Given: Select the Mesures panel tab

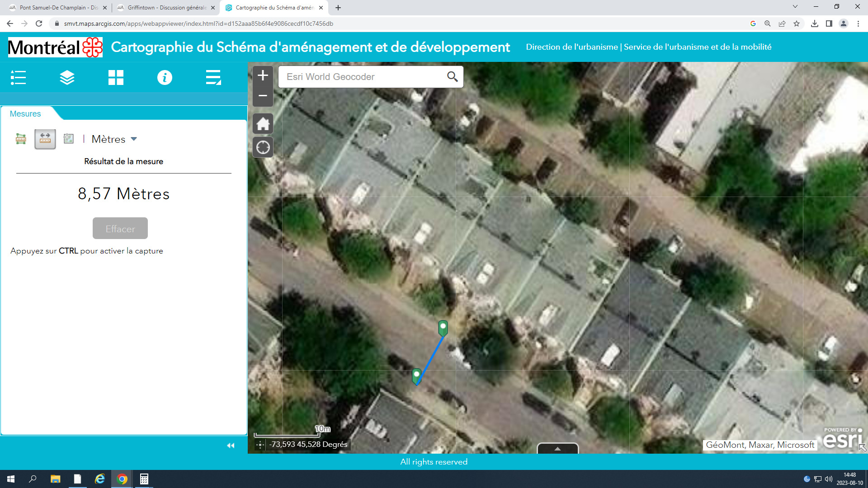Looking at the screenshot, I should click(x=25, y=114).
